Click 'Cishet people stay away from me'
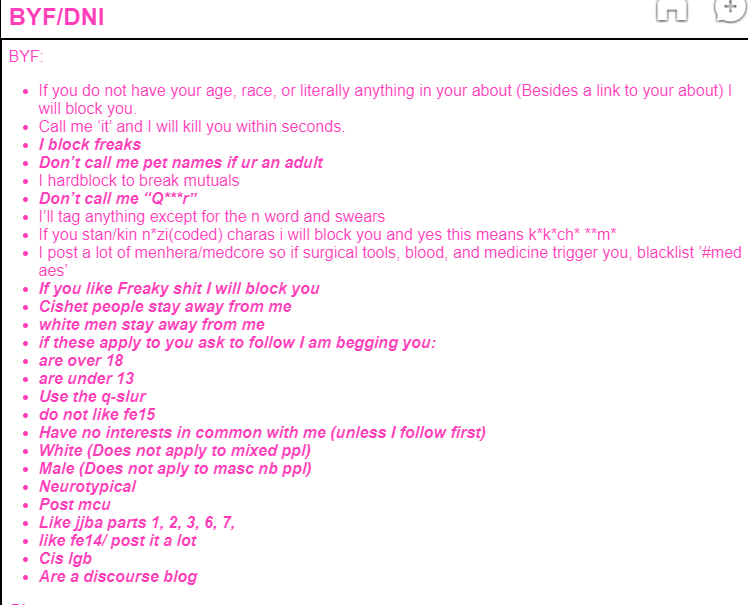Image resolution: width=748 pixels, height=605 pixels. pos(165,306)
